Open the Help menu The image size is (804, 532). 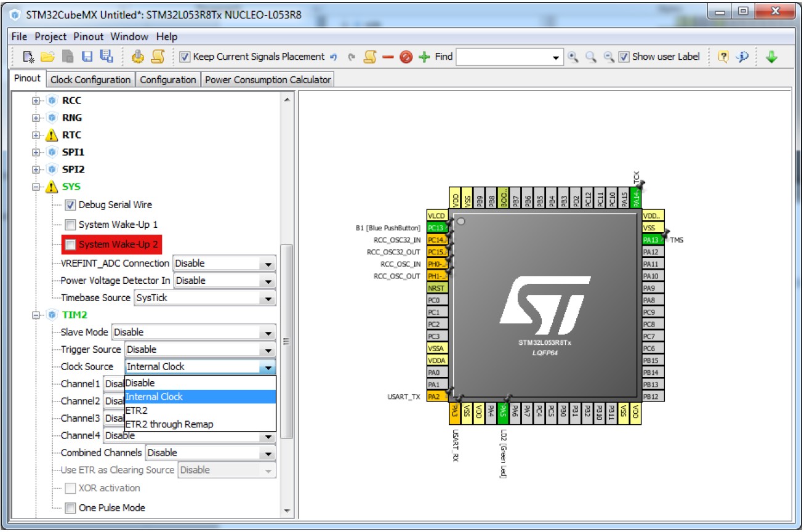(166, 37)
